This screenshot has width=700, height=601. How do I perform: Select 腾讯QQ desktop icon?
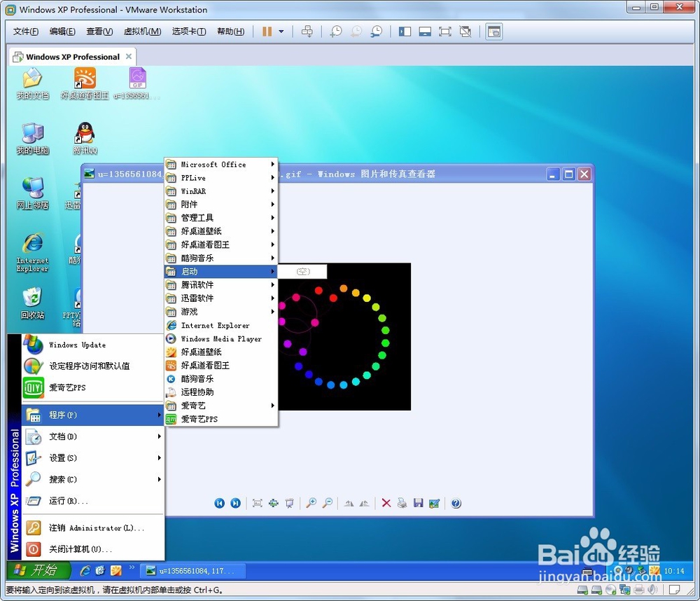click(x=85, y=139)
